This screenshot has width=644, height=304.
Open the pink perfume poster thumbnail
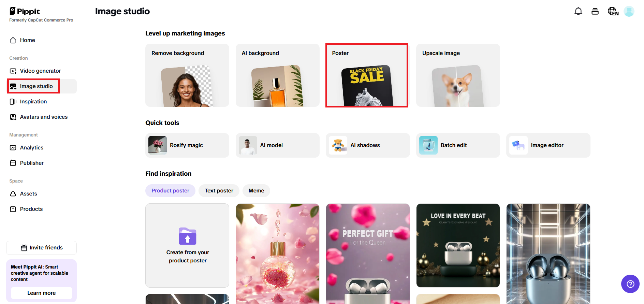pos(277,254)
